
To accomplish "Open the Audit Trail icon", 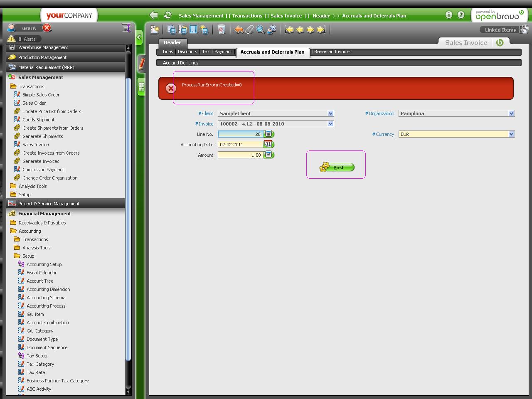I will (271, 30).
